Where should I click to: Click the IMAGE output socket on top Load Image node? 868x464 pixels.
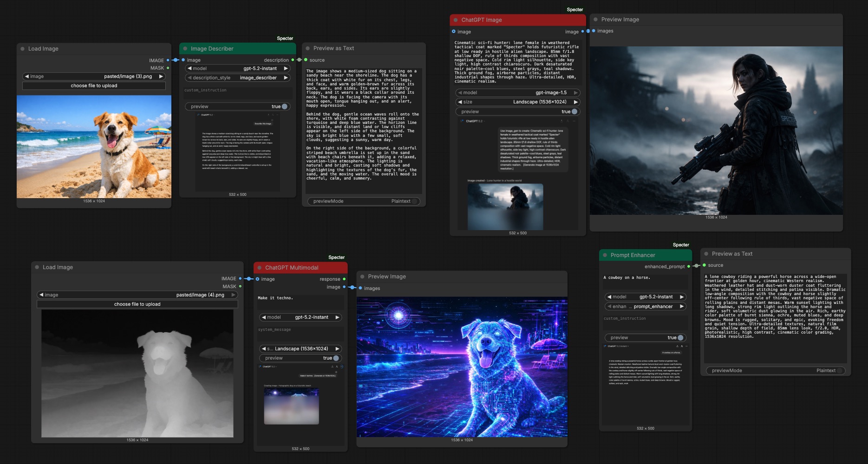pos(168,60)
